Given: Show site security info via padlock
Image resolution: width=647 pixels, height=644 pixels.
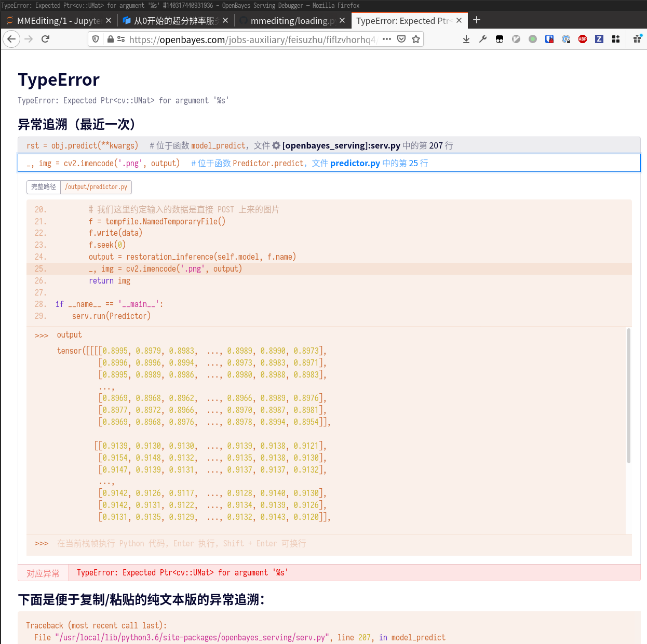Looking at the screenshot, I should [x=110, y=39].
